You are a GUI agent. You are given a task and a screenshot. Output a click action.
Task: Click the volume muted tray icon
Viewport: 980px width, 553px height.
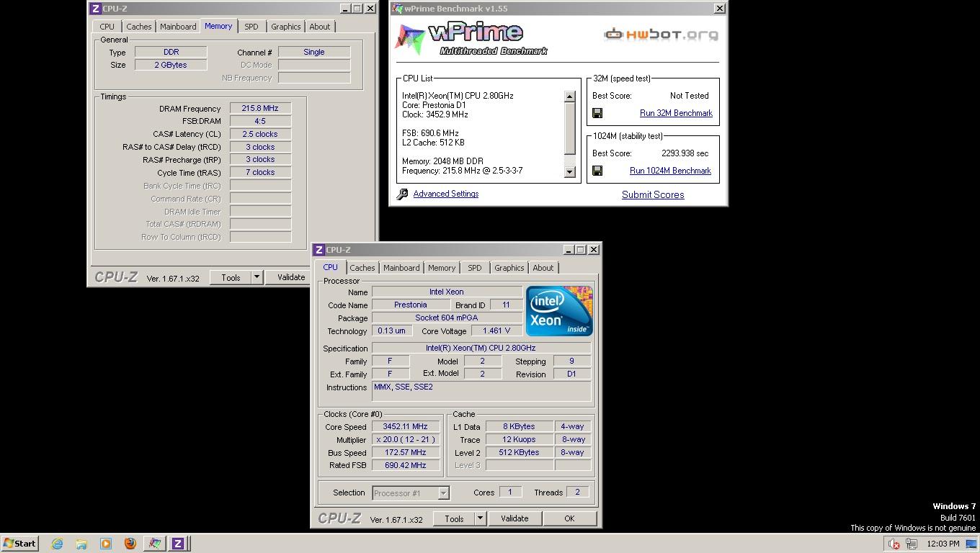click(894, 544)
